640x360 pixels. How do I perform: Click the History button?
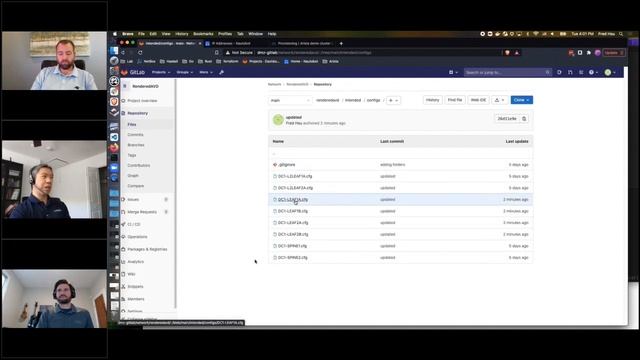(433, 100)
